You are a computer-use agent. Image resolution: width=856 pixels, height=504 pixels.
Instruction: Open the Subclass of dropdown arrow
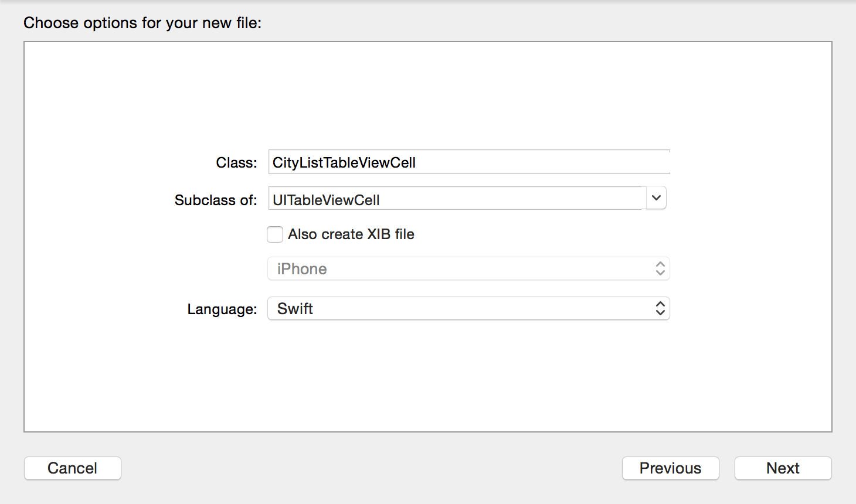click(x=656, y=198)
